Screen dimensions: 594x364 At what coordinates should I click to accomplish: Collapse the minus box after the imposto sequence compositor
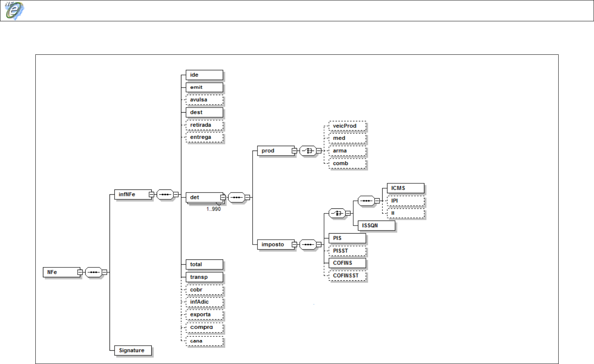319,245
